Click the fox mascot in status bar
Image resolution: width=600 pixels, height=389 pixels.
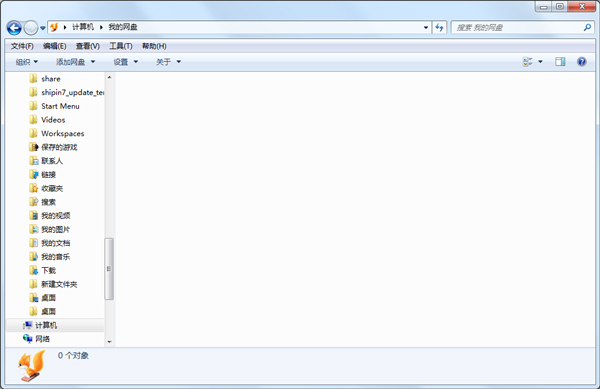pos(31,366)
